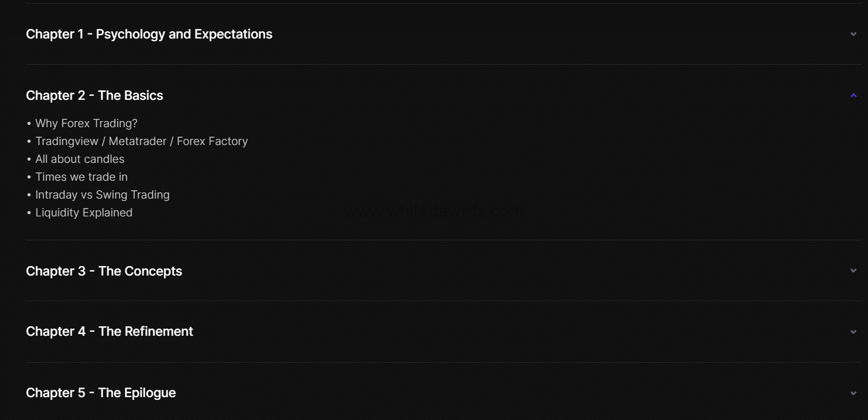Open the Liquidity Explained lesson
This screenshot has height=420, width=868.
84,213
